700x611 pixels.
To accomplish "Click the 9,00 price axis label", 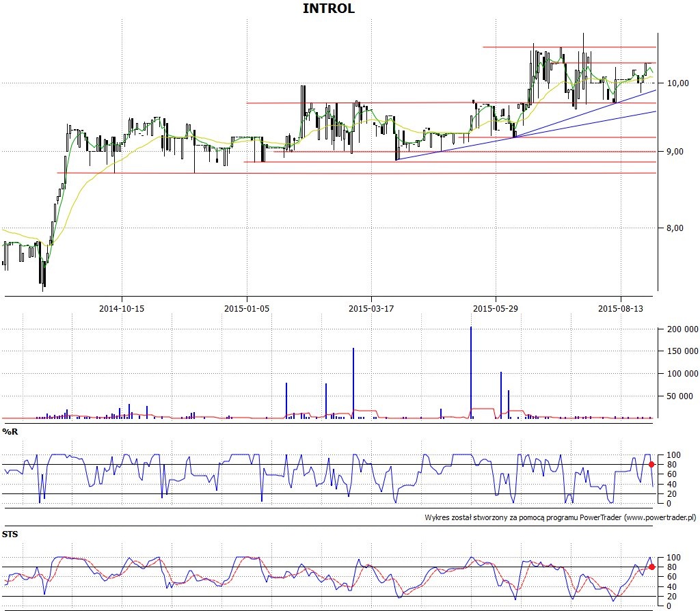I will [x=675, y=152].
